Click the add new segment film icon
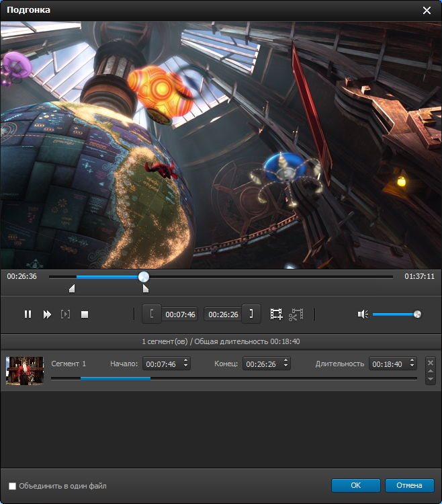 click(276, 314)
